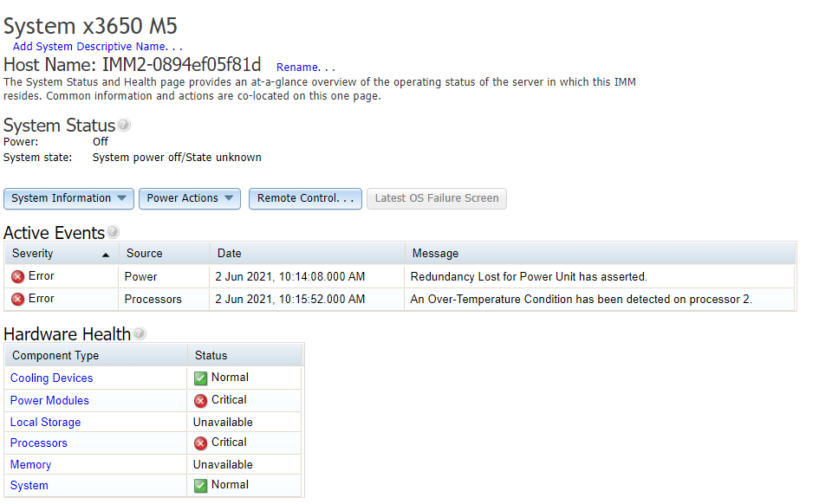This screenshot has width=819, height=504.
Task: Sort events by Severity column header
Action: click(x=62, y=254)
